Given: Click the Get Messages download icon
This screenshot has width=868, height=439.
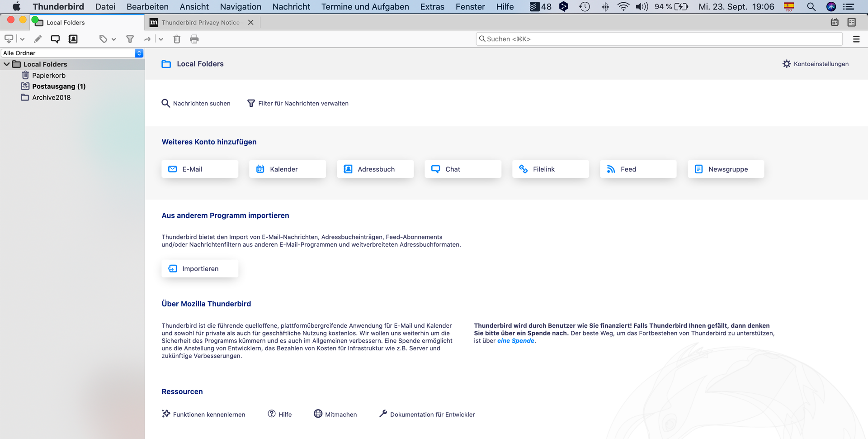Looking at the screenshot, I should coord(9,39).
